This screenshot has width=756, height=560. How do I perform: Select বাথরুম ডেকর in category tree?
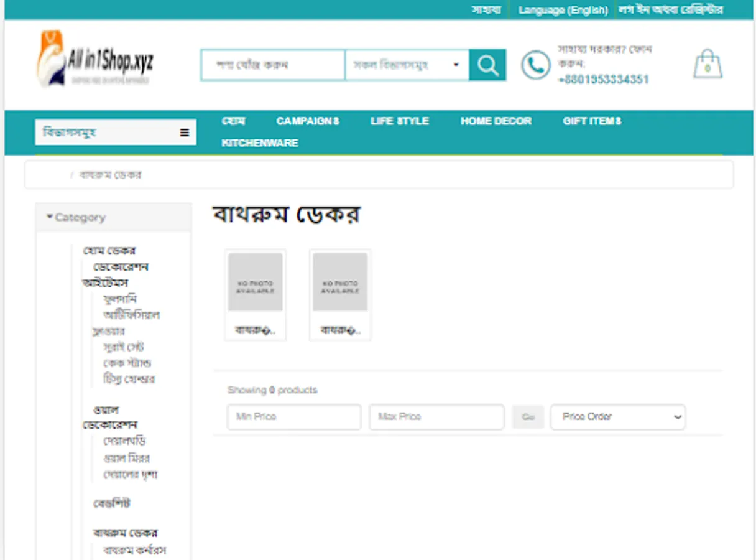pyautogui.click(x=126, y=533)
